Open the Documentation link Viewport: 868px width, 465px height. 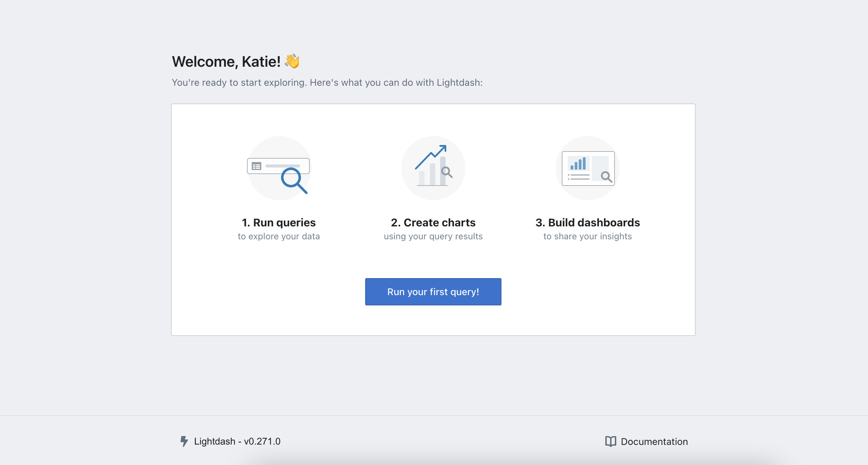pos(654,441)
